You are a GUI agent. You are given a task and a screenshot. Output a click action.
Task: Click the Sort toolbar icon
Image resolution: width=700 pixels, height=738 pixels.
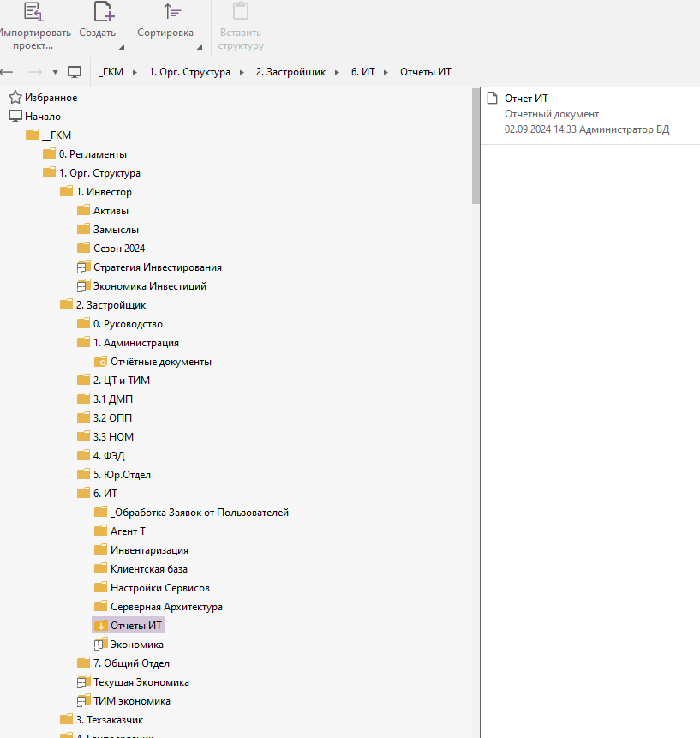[x=171, y=12]
